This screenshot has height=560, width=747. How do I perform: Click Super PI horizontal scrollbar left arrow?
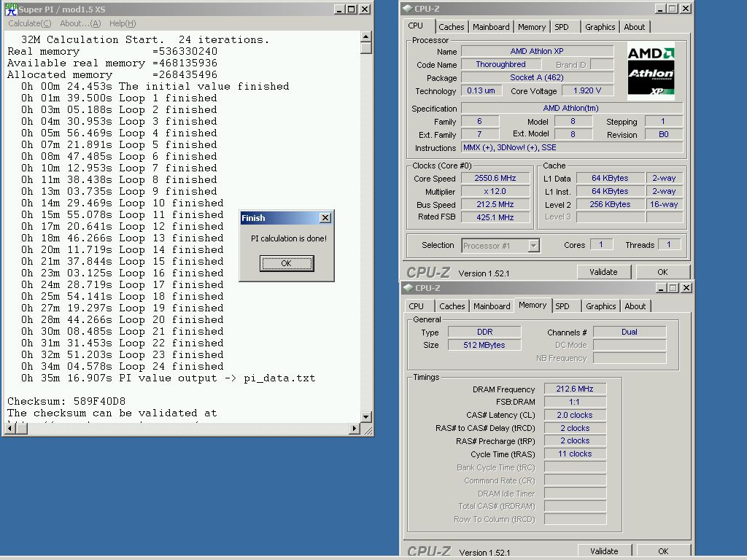pyautogui.click(x=10, y=429)
